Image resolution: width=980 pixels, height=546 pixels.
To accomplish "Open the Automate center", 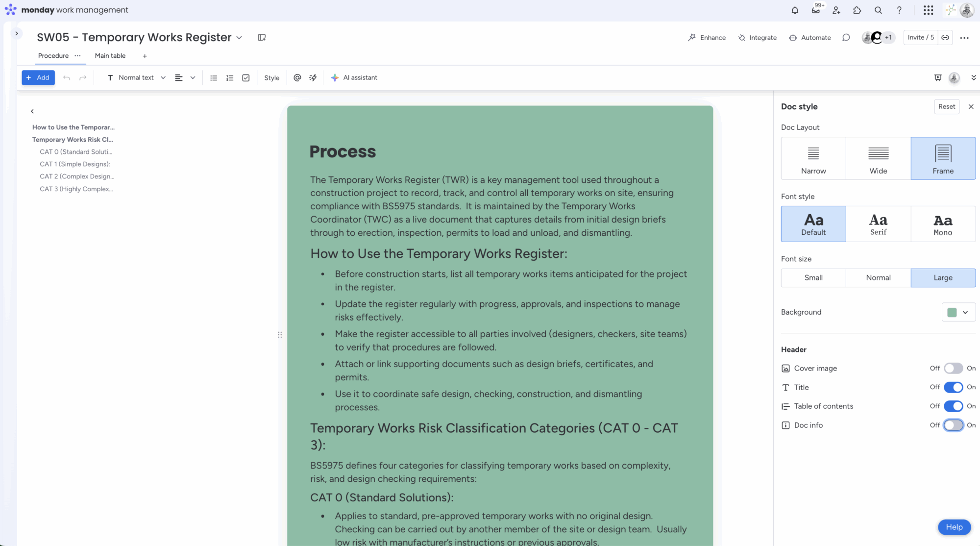I will click(x=810, y=38).
